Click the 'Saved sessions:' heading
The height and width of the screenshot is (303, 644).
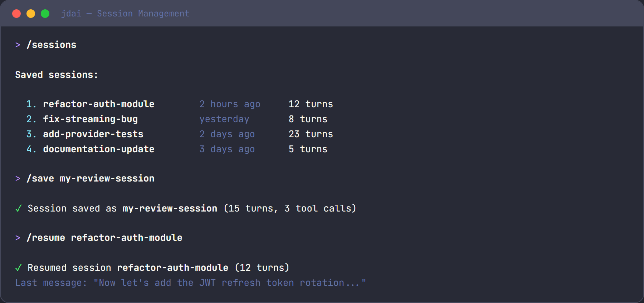click(56, 75)
